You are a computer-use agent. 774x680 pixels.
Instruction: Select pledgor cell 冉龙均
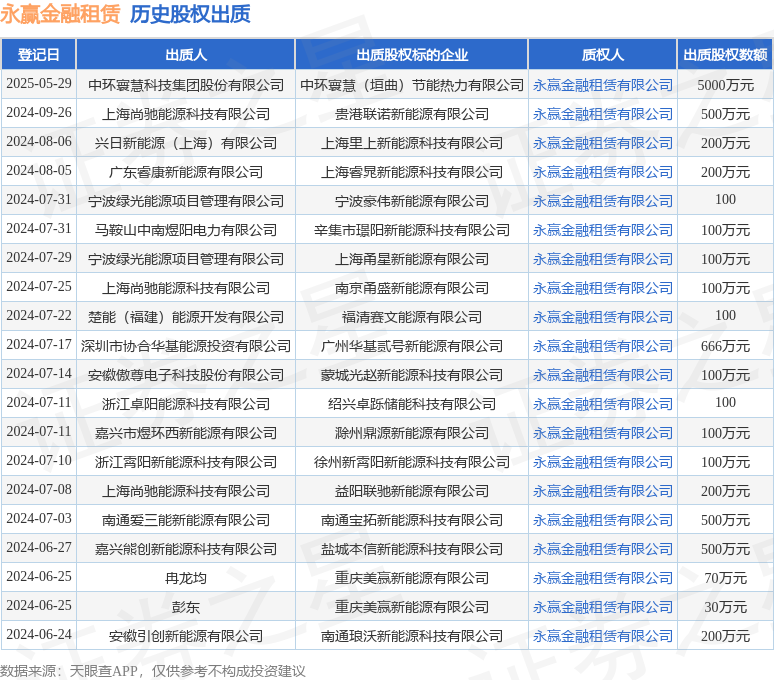pos(186,578)
